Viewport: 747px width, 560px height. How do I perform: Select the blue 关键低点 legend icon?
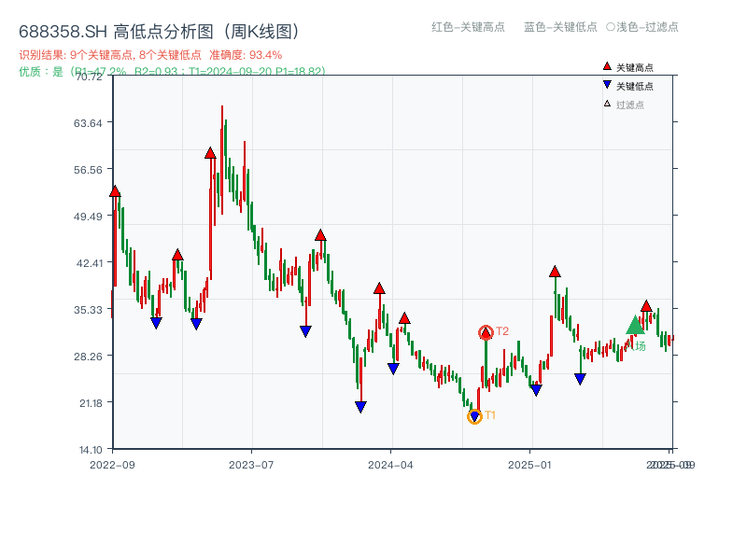tap(607, 85)
